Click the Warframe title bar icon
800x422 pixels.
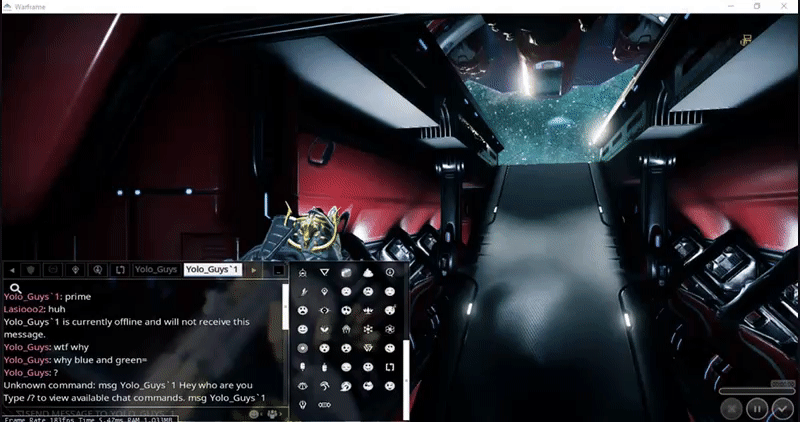(7, 7)
